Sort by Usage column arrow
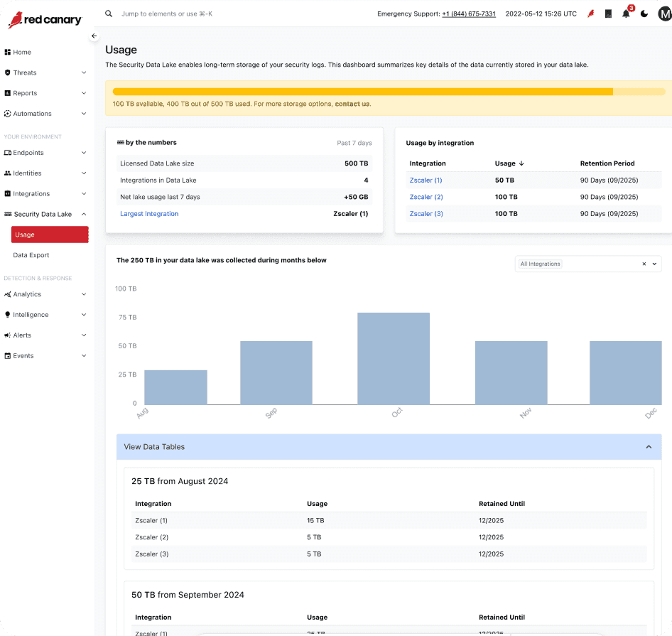Screen dimensions: 672x636 click(x=521, y=163)
